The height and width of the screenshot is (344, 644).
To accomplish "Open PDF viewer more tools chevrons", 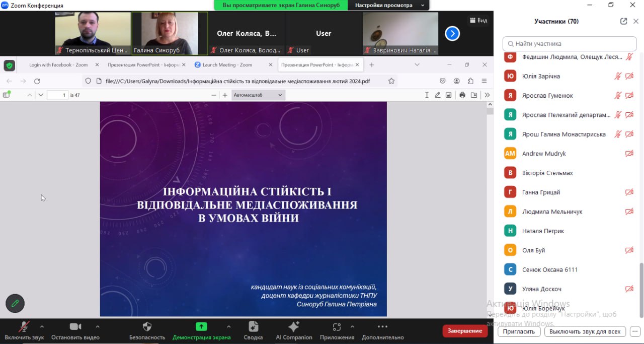I will point(487,95).
